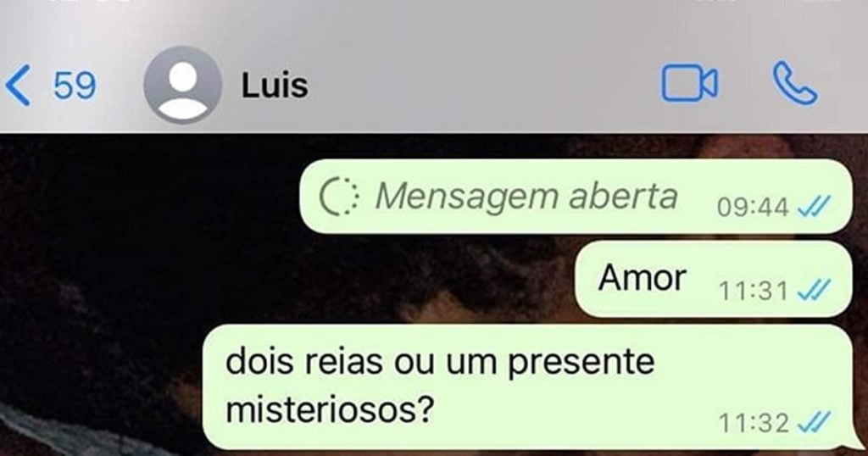The width and height of the screenshot is (868, 456).
Task: Tap the view-once dashed circle icon
Action: click(339, 197)
